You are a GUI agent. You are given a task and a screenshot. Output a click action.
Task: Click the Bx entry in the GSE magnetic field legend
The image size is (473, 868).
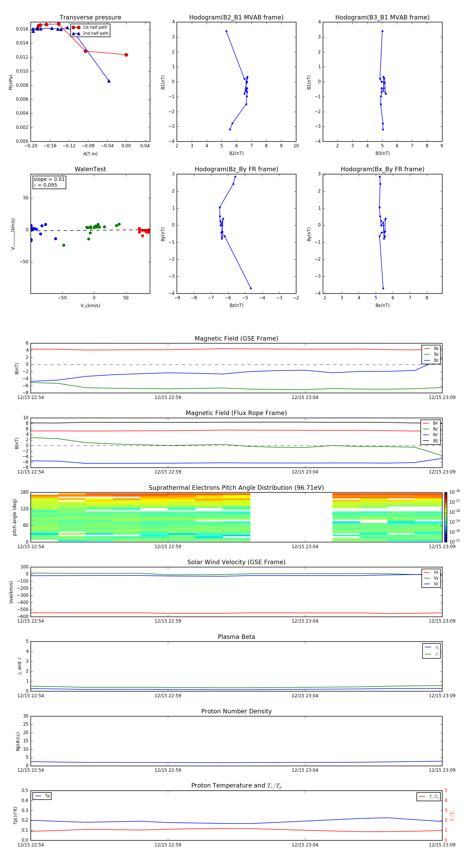[431, 349]
